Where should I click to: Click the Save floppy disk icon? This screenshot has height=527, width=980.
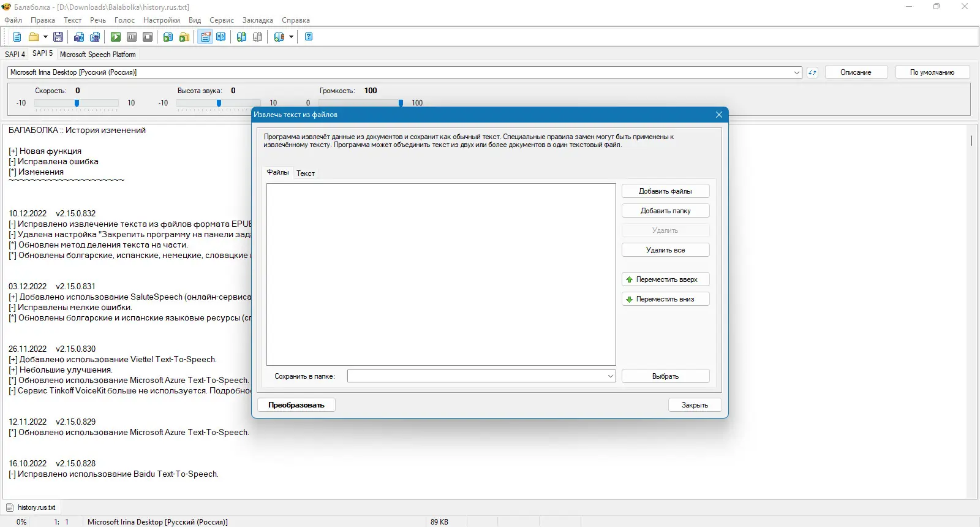tap(58, 37)
